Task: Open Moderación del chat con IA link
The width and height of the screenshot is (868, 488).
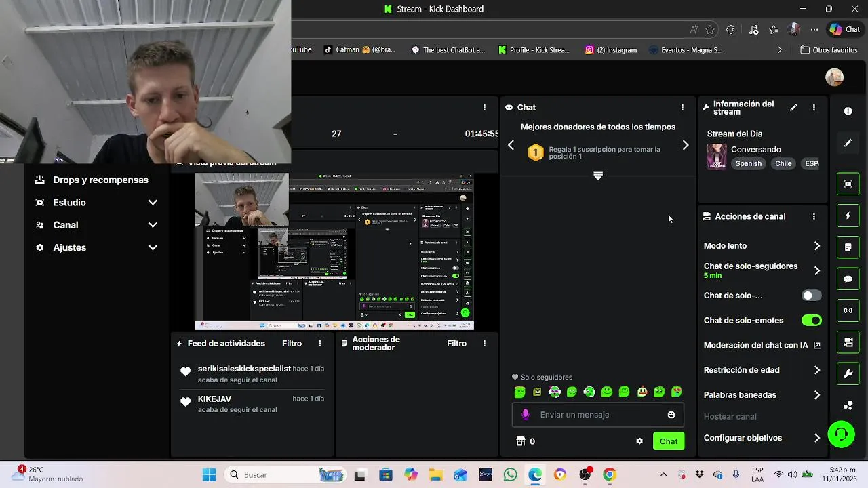Action: point(762,345)
